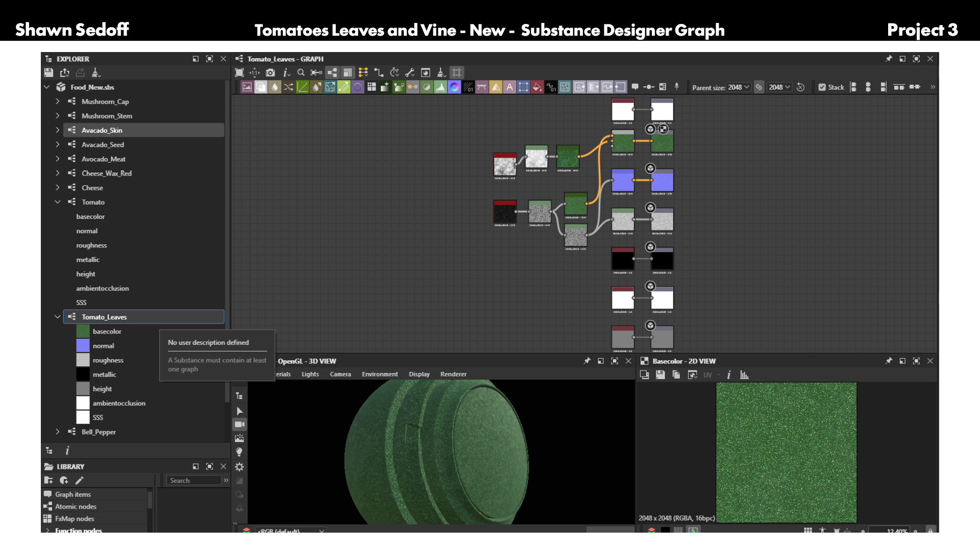Toggle the info icon in 2D view toolbar
The height and width of the screenshot is (551, 980).
point(729,375)
